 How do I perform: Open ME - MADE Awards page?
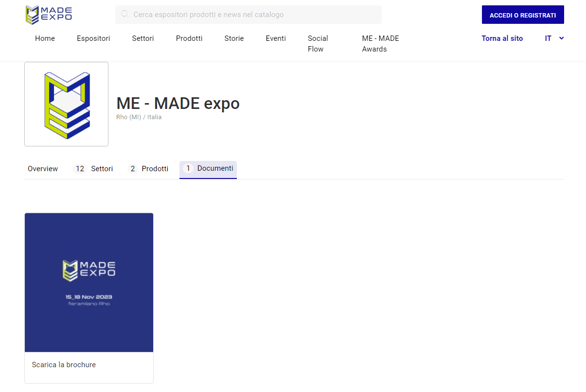pyautogui.click(x=380, y=44)
